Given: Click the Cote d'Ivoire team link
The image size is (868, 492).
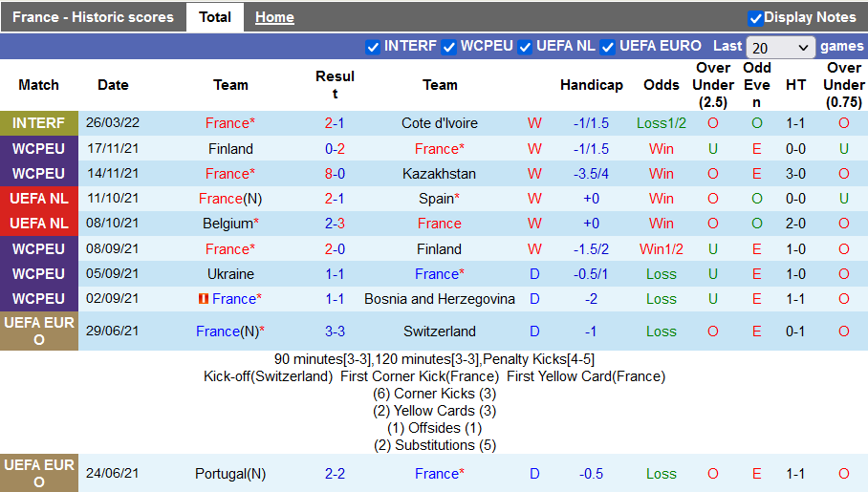Looking at the screenshot, I should point(440,123).
